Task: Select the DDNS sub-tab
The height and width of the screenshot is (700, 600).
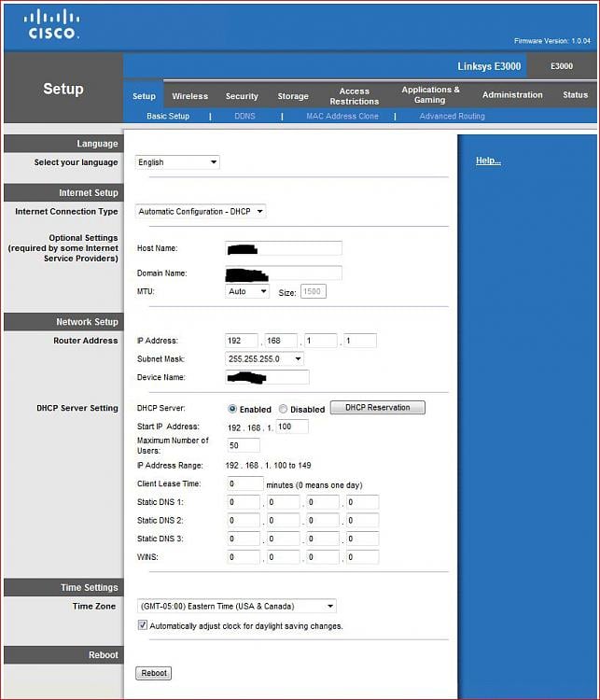Action: 244,116
